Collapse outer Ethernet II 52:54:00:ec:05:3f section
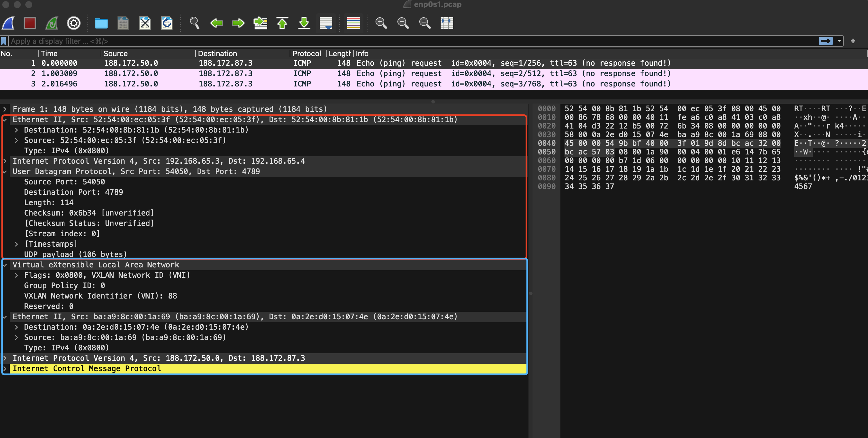Screen dimensions: 868x438 [x=5, y=120]
